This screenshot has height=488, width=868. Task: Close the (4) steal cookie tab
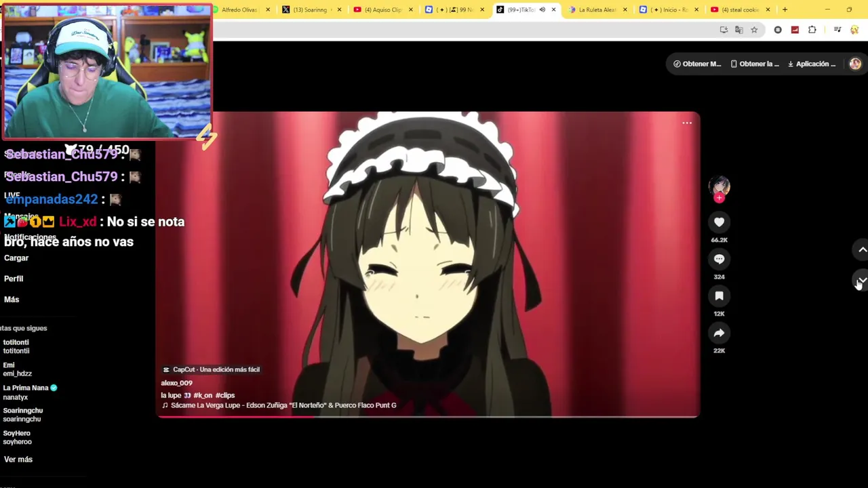point(768,9)
